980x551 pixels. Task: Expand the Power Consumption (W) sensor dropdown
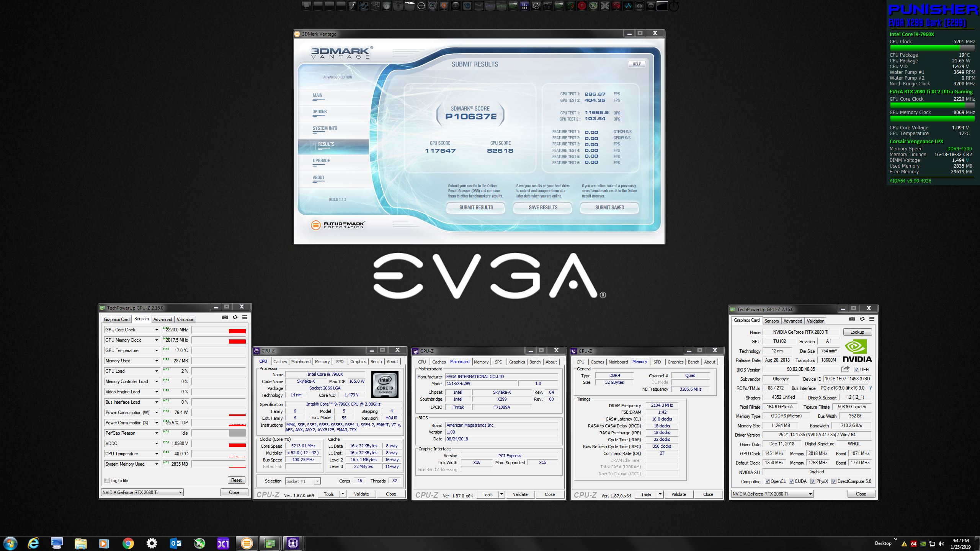click(x=156, y=412)
